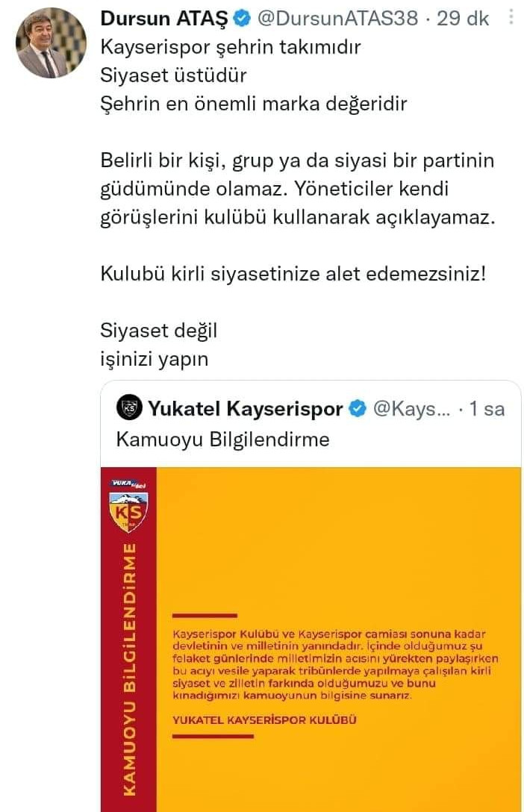The width and height of the screenshot is (524, 812).
Task: Open Dursun ATAŞ's profile picture
Action: pos(52,43)
